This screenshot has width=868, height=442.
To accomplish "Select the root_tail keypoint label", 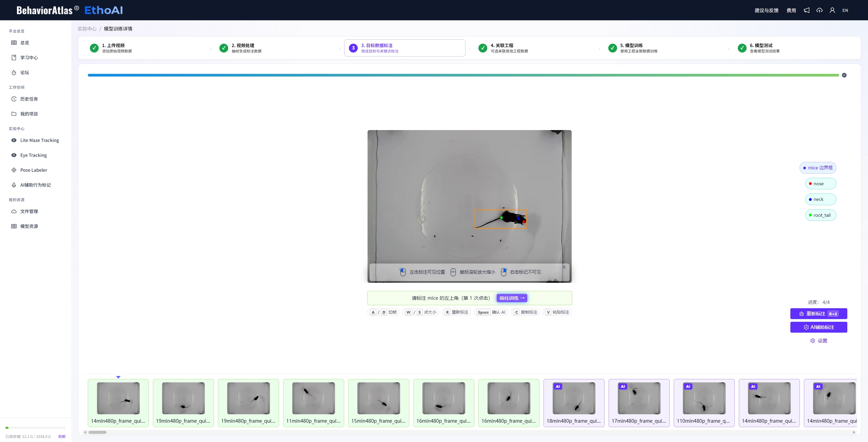I will pos(821,215).
